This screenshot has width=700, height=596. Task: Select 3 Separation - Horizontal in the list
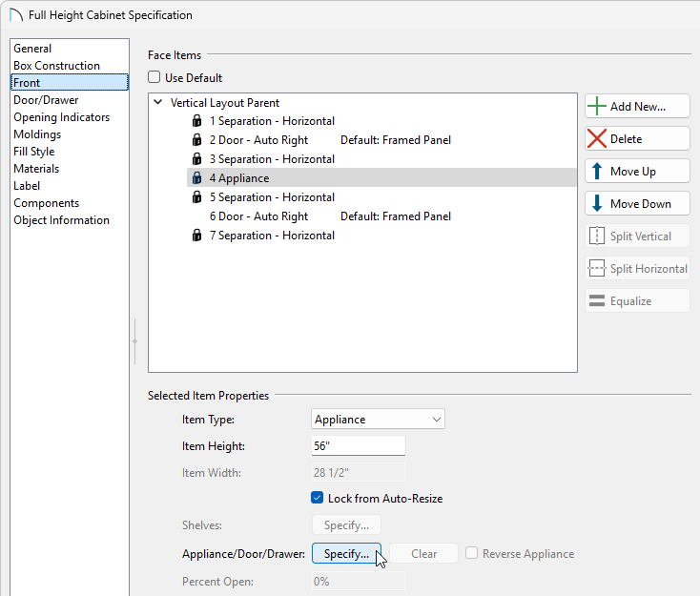tap(272, 159)
